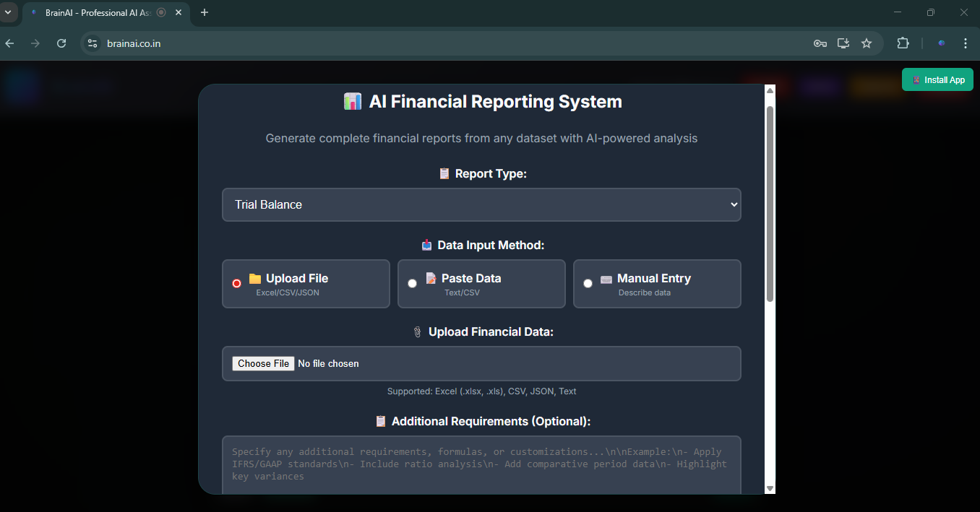Bookmark this page with the star icon
The image size is (980, 512).
pos(867,43)
